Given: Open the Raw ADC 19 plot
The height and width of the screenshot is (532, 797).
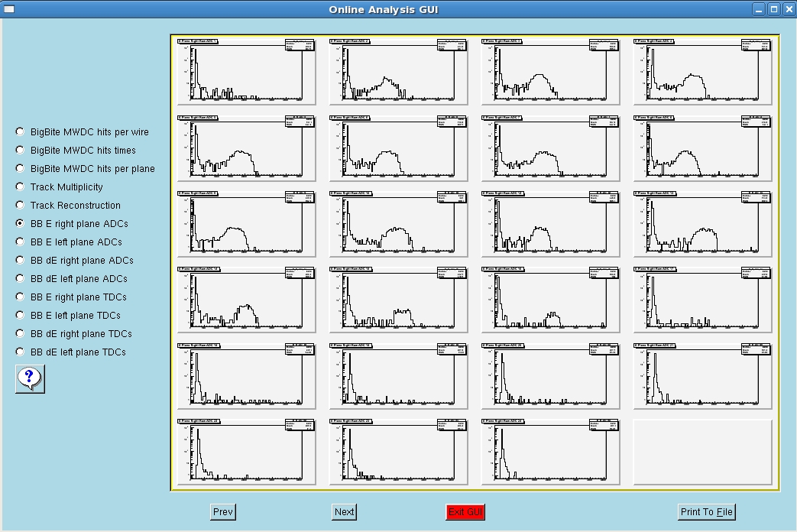Looking at the screenshot, I should (399, 376).
